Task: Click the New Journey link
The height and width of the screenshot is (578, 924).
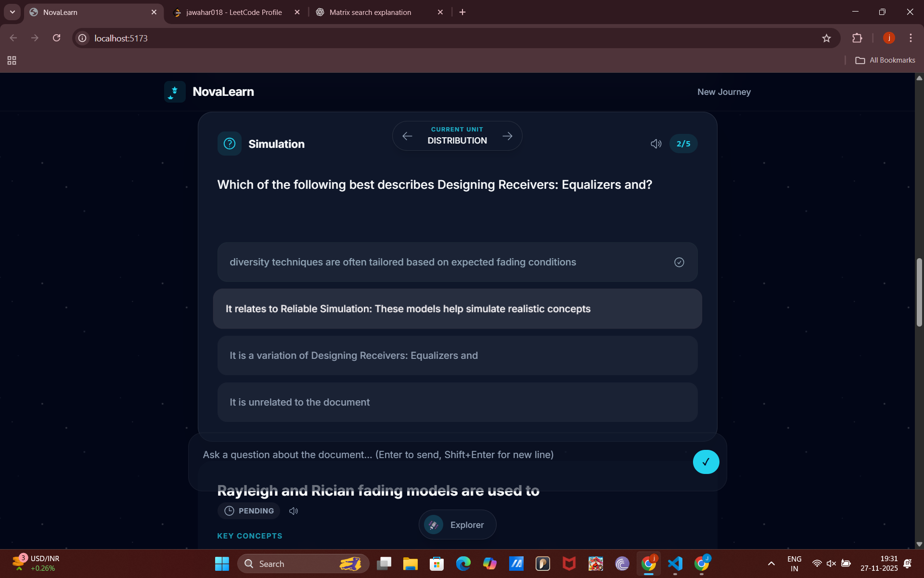Action: (x=724, y=92)
